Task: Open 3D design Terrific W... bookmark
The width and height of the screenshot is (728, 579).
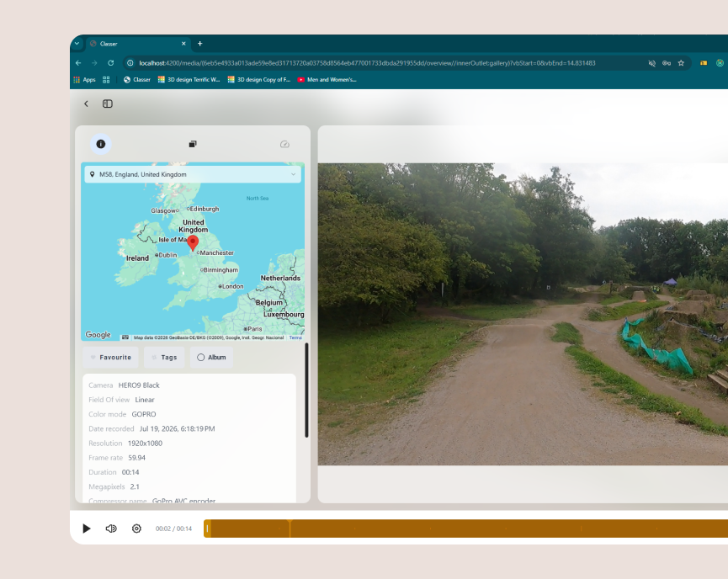Action: coord(189,79)
